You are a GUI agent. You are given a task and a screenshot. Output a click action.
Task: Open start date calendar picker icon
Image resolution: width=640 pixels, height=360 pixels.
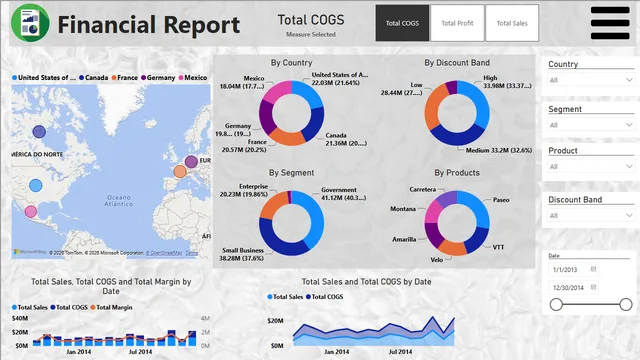pos(593,269)
